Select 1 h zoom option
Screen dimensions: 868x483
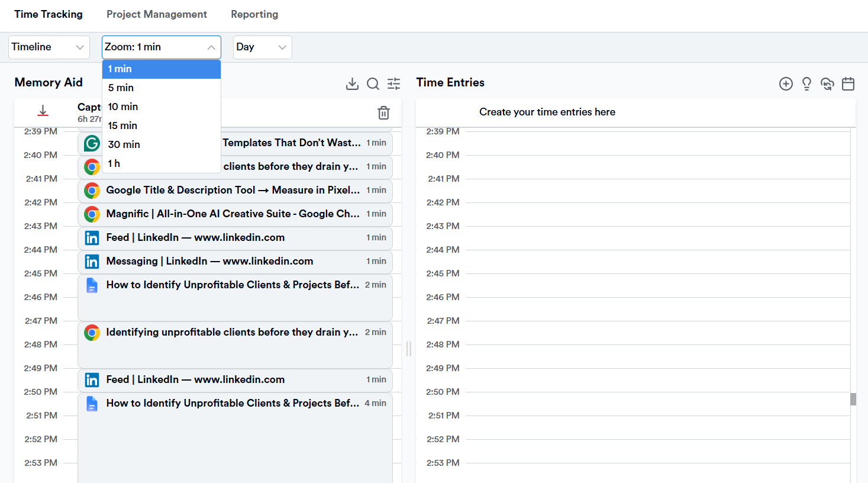(162, 163)
